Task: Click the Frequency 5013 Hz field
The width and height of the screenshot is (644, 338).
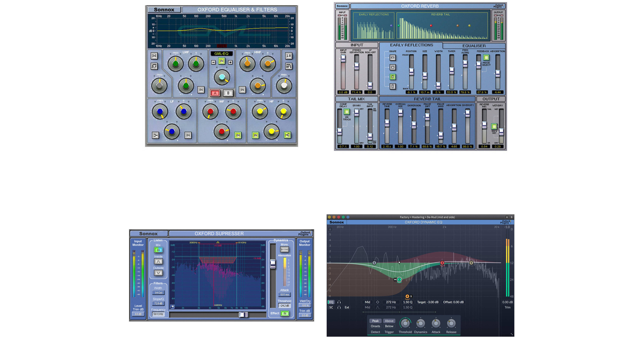Action: point(158,314)
